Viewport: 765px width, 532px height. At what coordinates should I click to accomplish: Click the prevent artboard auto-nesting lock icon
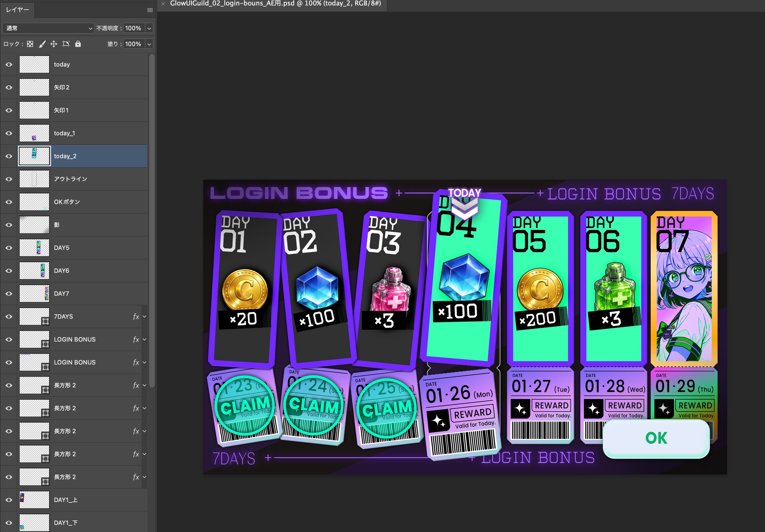(66, 44)
